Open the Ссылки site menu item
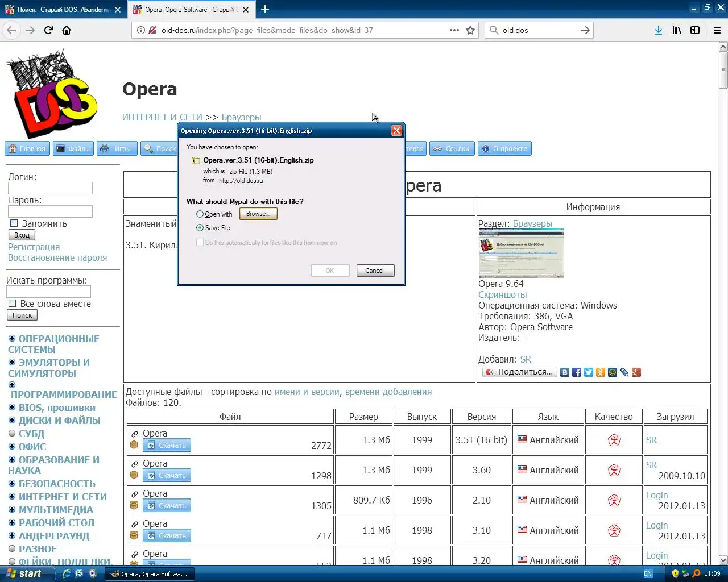This screenshot has width=728, height=582. [452, 148]
